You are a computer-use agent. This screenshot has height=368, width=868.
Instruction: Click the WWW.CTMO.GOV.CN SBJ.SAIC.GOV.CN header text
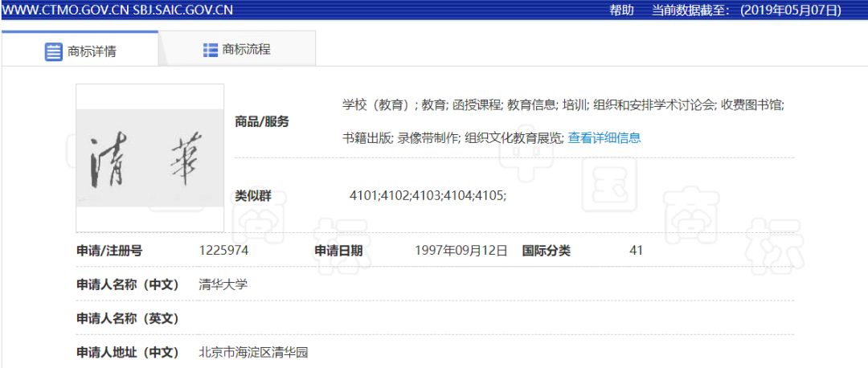pyautogui.click(x=117, y=10)
